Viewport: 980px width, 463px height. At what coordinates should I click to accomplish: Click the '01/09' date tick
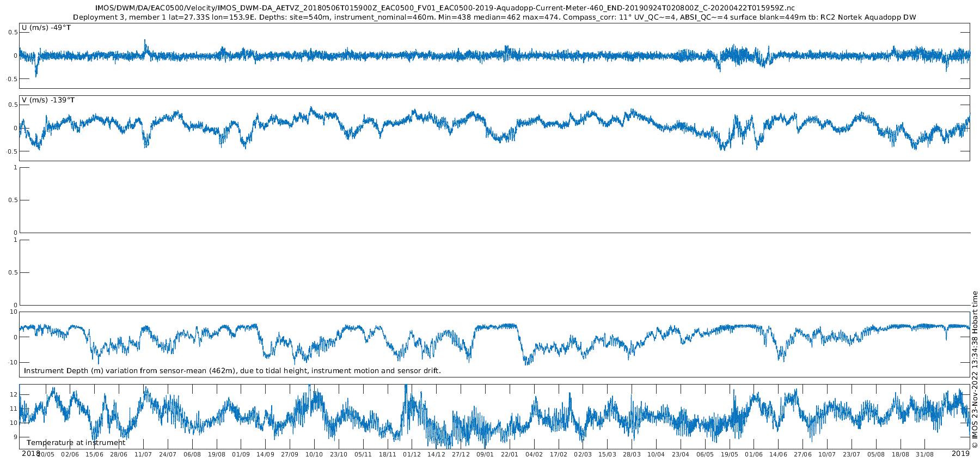tap(241, 455)
